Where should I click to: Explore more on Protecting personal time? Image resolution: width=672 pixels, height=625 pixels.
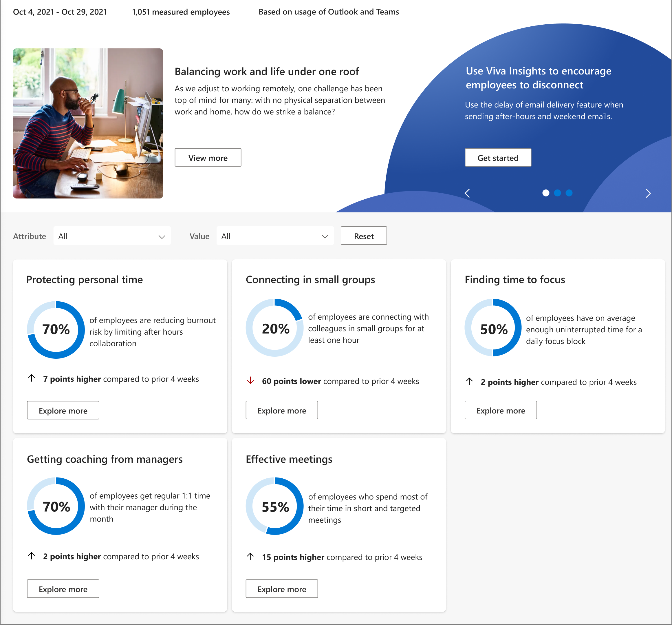click(x=63, y=410)
